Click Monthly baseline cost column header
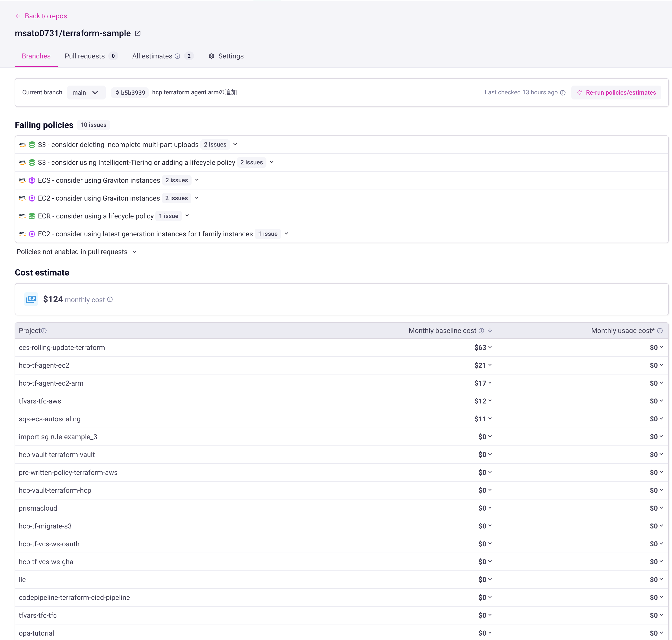 pos(442,331)
